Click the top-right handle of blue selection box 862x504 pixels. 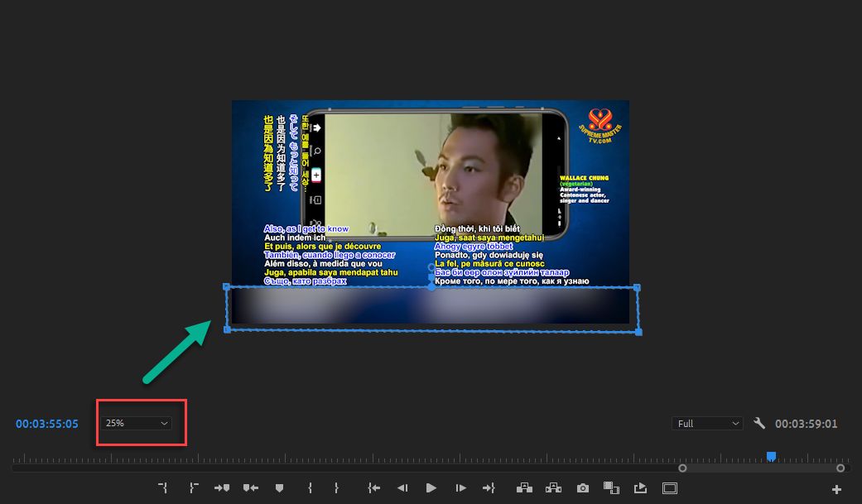pos(637,287)
